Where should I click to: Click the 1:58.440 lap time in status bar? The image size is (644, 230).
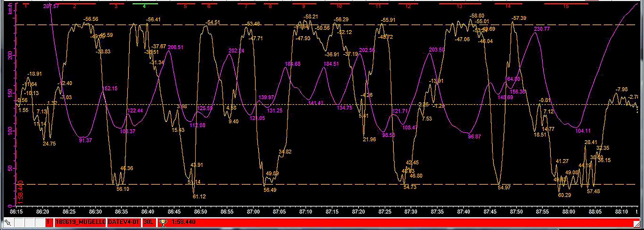point(183,222)
